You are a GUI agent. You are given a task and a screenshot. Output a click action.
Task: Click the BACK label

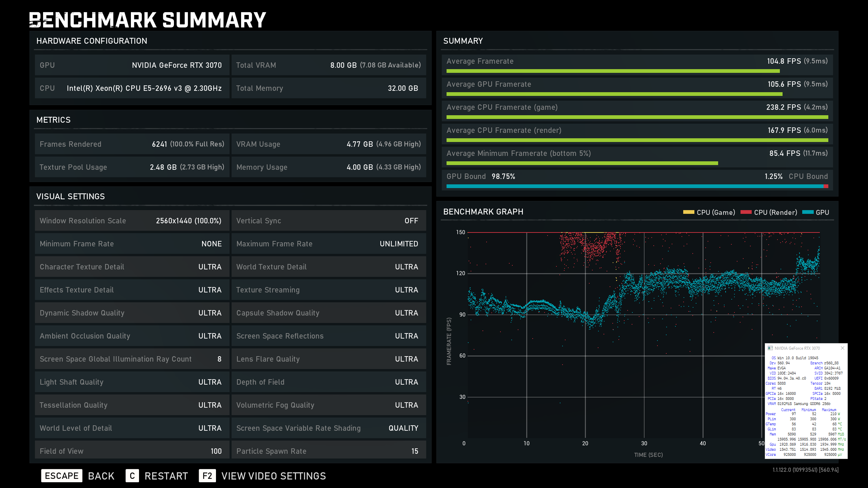point(101,476)
